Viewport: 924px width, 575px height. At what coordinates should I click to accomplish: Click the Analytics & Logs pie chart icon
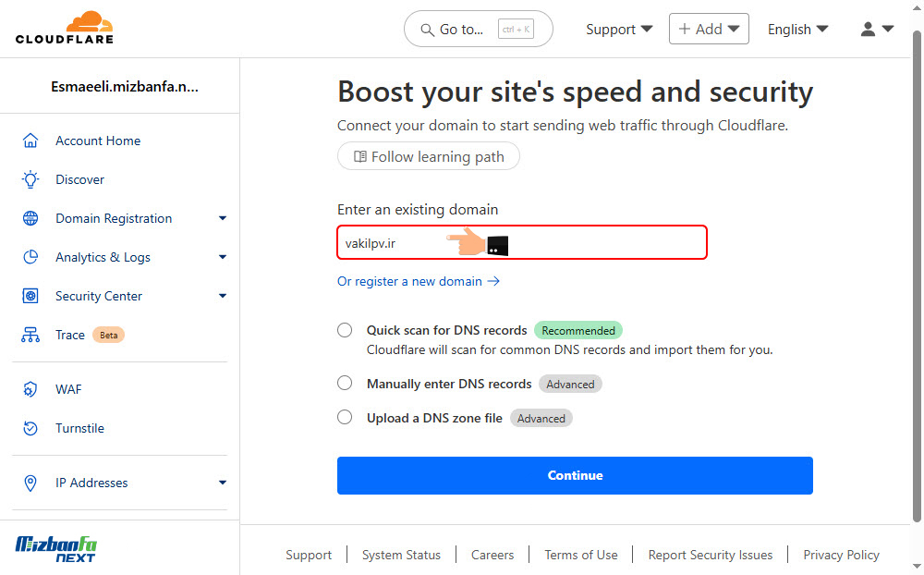(30, 257)
